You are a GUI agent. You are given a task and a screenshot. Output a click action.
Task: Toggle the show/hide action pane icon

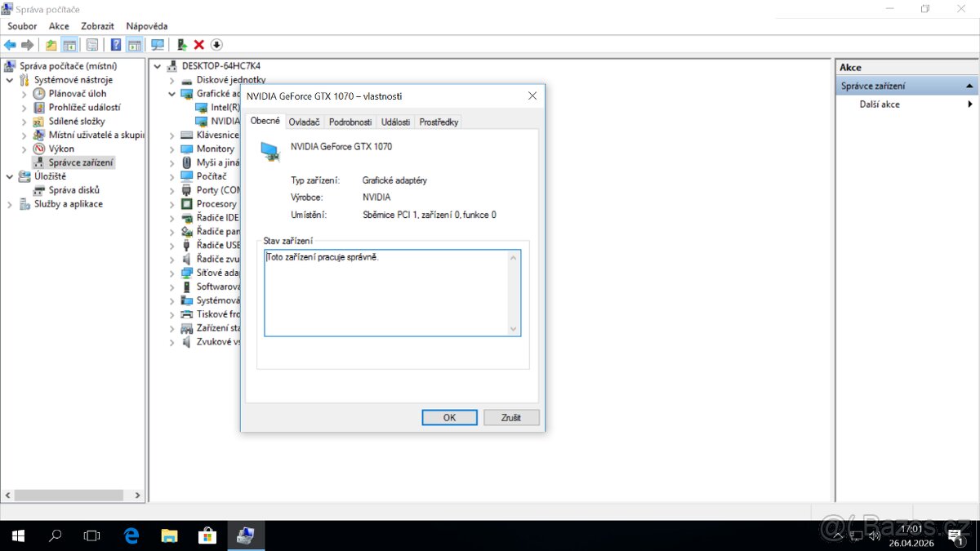coord(135,45)
